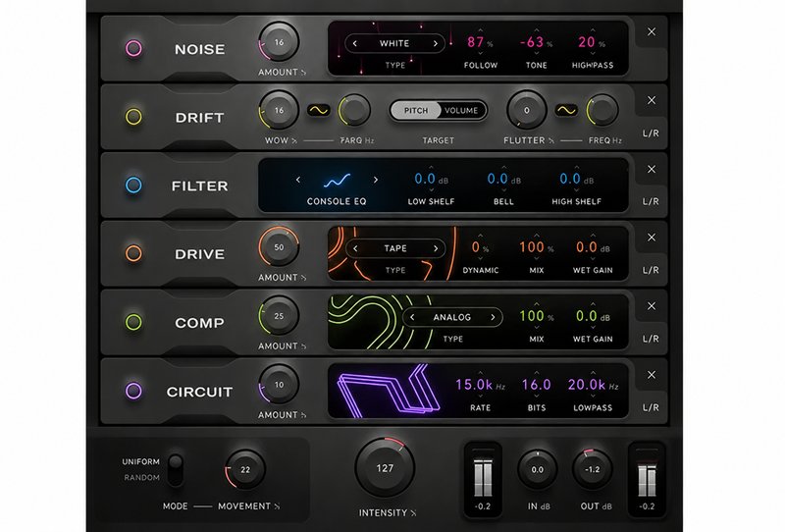This screenshot has width=785, height=532.
Task: Switch Comp type to previous before Analog
Action: [412, 317]
